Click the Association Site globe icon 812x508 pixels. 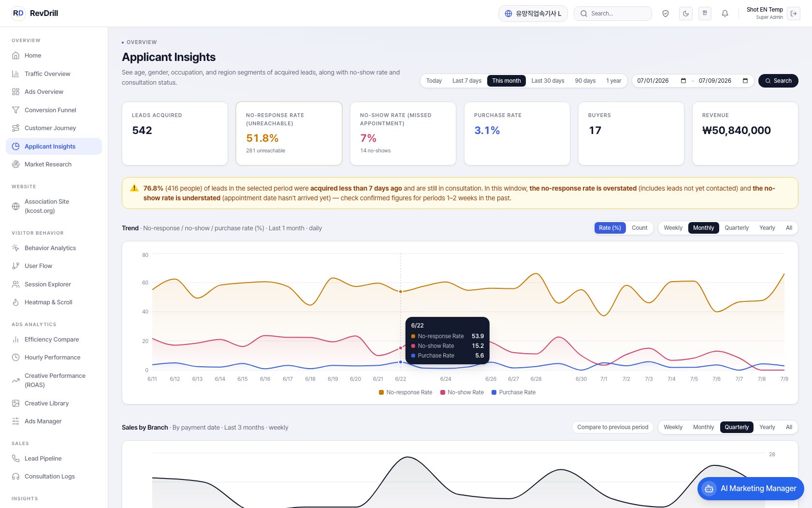[x=15, y=206]
